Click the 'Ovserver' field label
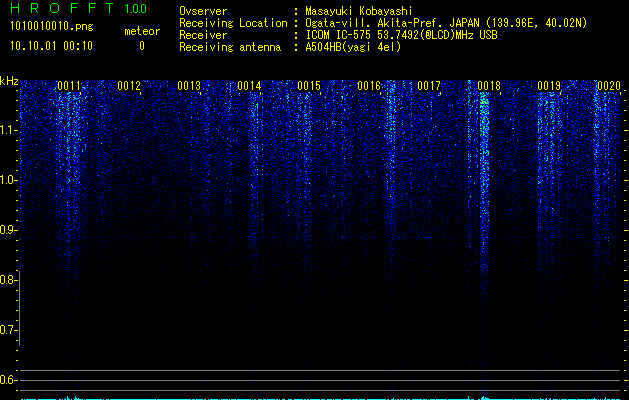The image size is (629, 400). 203,11
